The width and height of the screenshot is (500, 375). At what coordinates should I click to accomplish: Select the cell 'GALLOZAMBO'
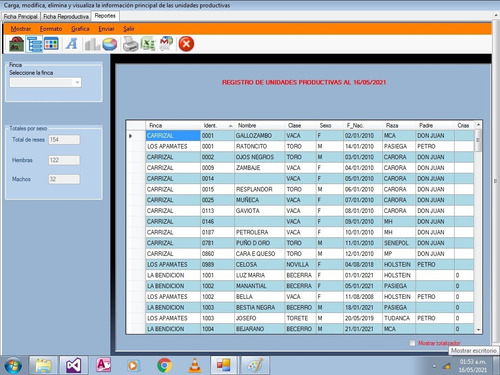click(x=259, y=136)
